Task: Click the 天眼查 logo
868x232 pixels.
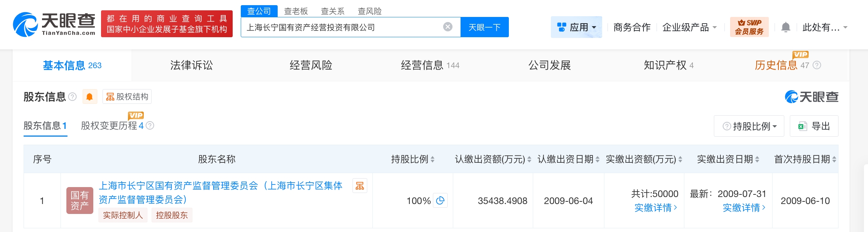Action: (55, 25)
